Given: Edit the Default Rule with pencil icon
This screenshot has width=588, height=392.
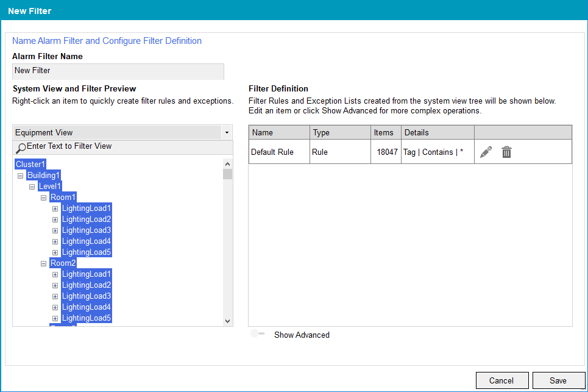Looking at the screenshot, I should tap(486, 152).
